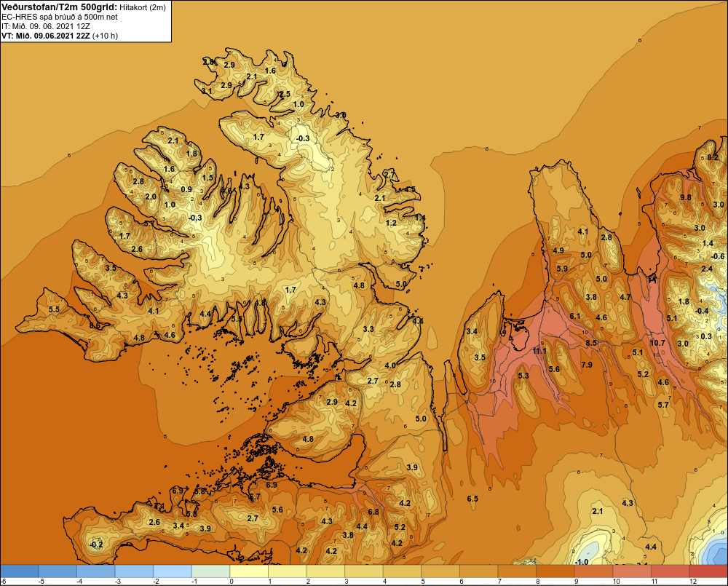Click the '(+10 h)' forecast offset text
The width and height of the screenshot is (728, 586).
click(x=105, y=36)
